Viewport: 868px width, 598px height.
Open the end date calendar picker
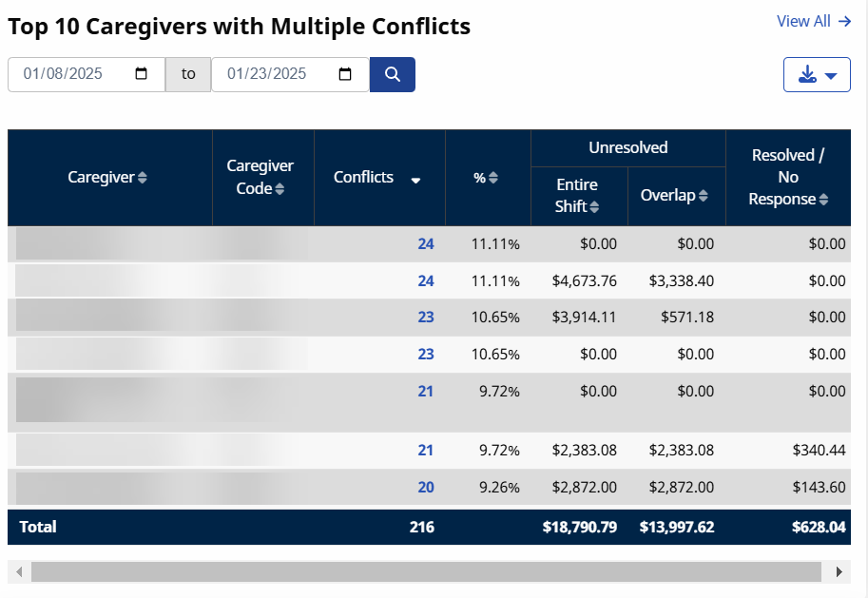pyautogui.click(x=345, y=74)
